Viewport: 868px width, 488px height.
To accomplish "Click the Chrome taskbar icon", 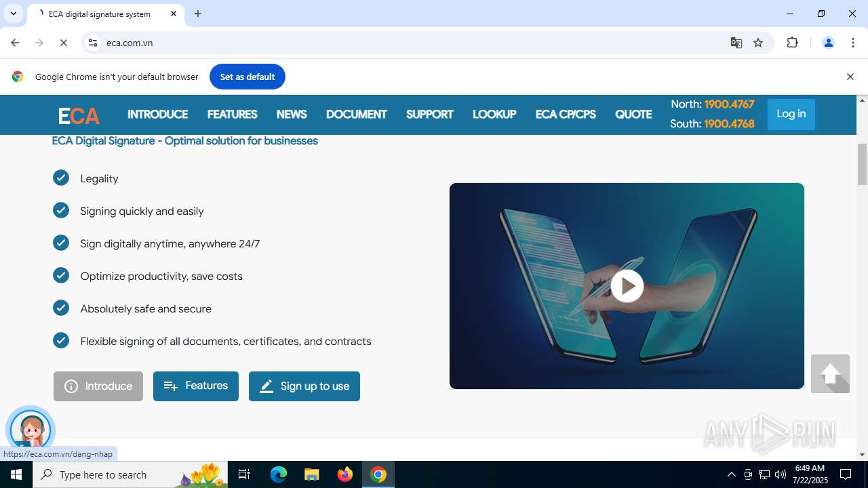I will [378, 474].
